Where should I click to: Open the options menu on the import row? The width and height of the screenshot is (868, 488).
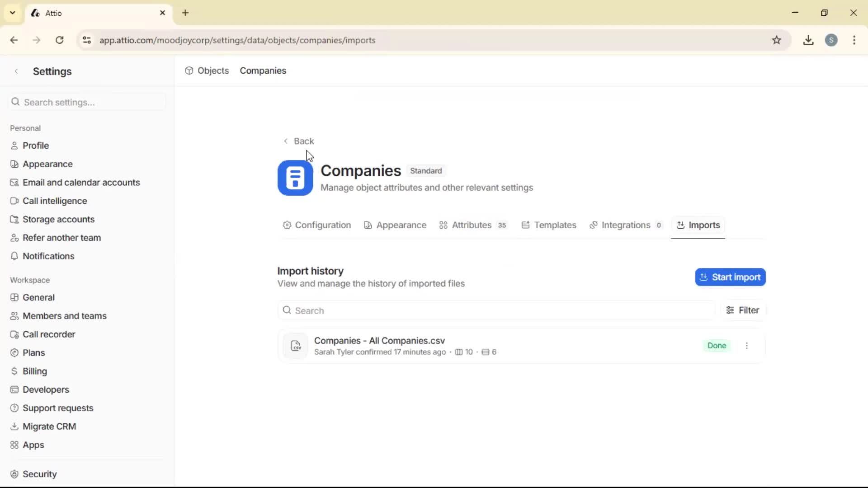(x=747, y=346)
